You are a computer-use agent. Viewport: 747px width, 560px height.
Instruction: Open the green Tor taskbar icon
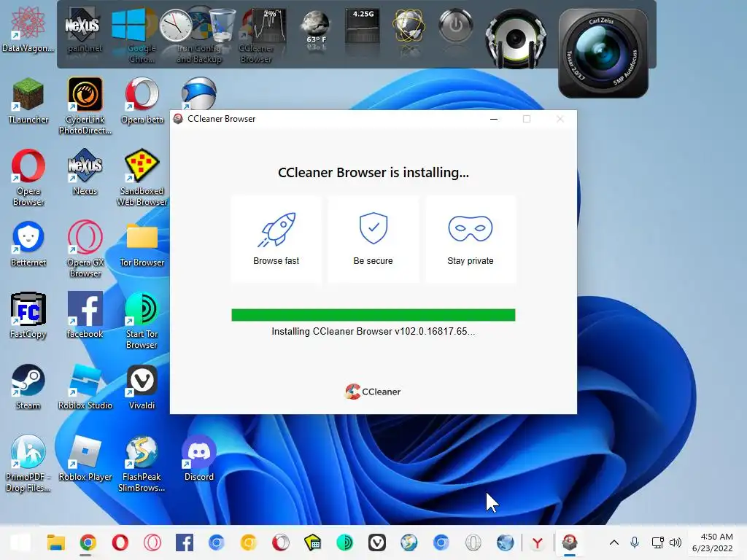(x=345, y=542)
